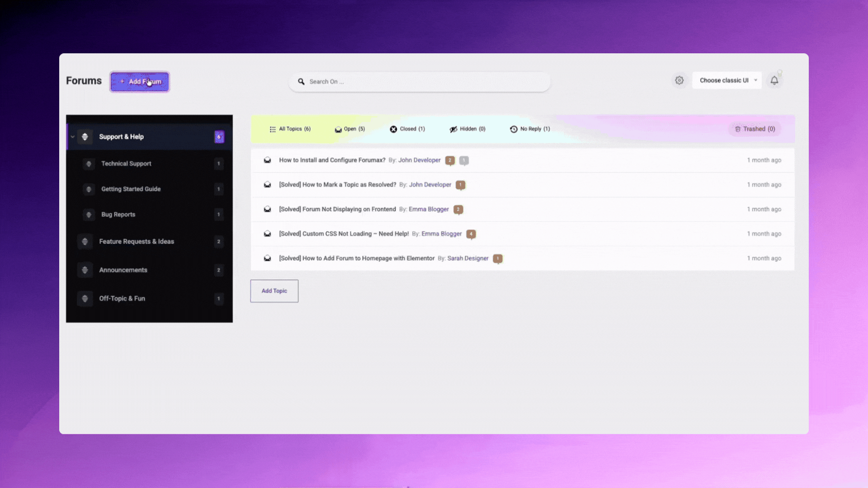Screen dimensions: 868x488
Task: Open the Trashed (0) filter
Action: pyautogui.click(x=755, y=129)
